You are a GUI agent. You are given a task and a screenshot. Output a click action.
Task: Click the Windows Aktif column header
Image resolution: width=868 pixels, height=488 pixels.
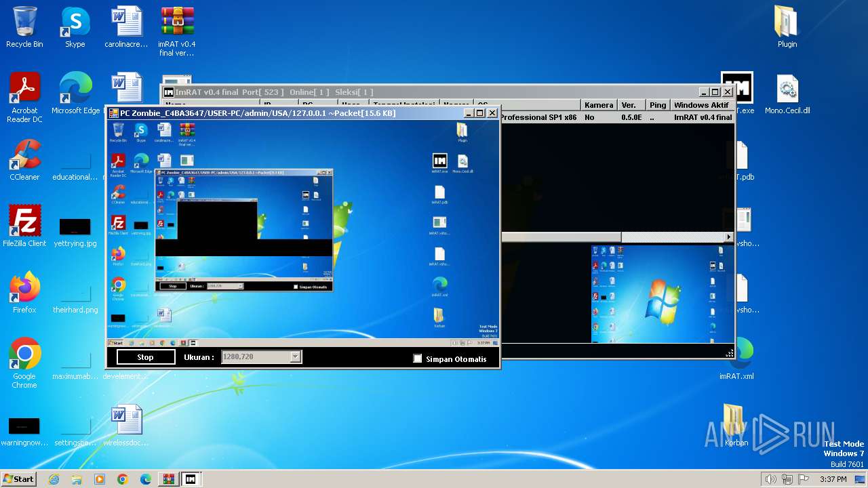pyautogui.click(x=702, y=105)
